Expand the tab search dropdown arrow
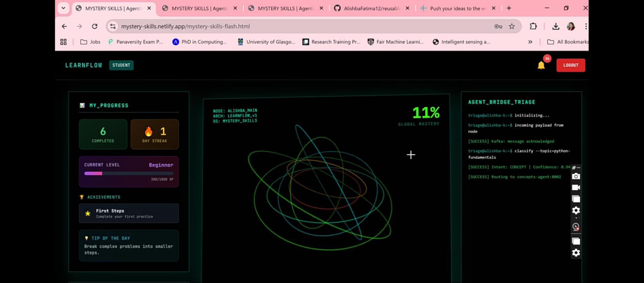Viewport: 644px width, 283px height. point(63,8)
